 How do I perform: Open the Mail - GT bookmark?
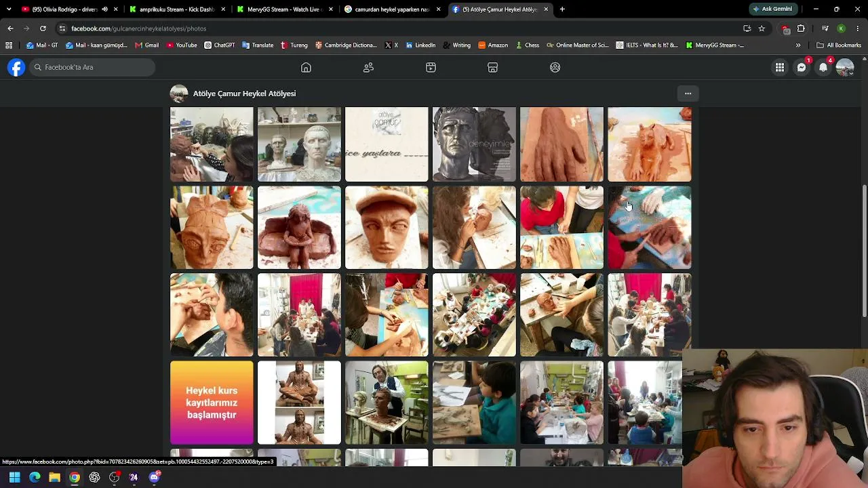[42, 45]
